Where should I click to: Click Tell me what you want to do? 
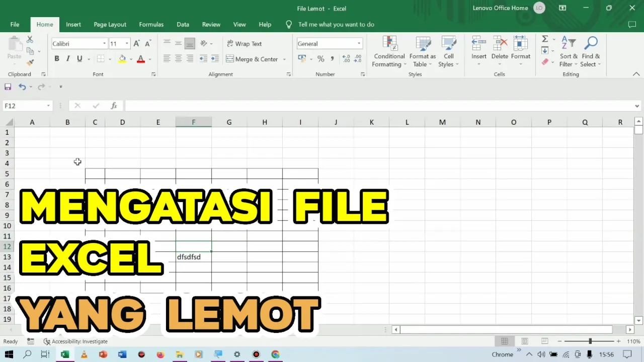(x=336, y=24)
